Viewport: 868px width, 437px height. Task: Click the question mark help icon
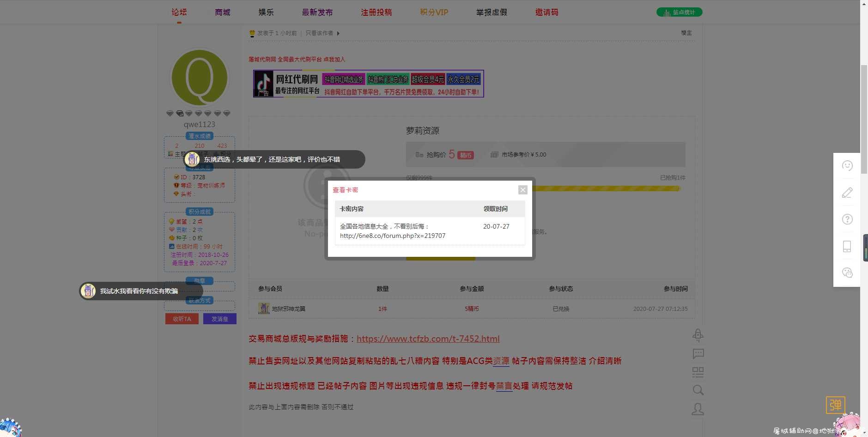click(847, 219)
